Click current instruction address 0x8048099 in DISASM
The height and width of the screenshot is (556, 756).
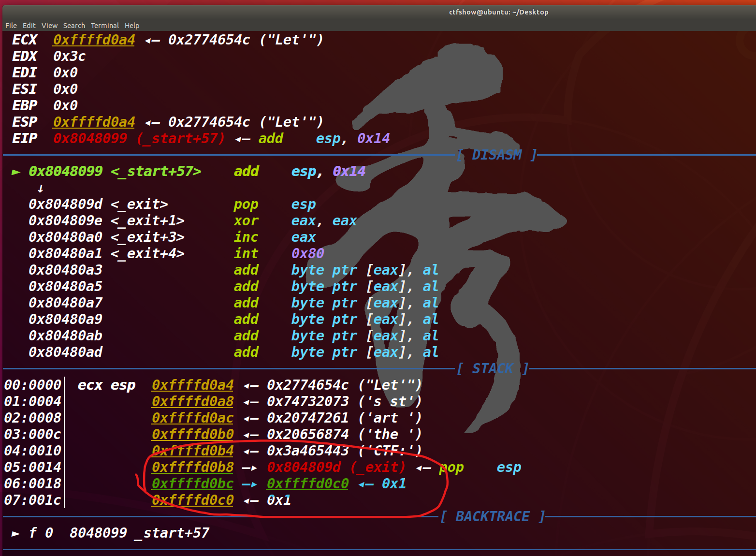pyautogui.click(x=65, y=171)
